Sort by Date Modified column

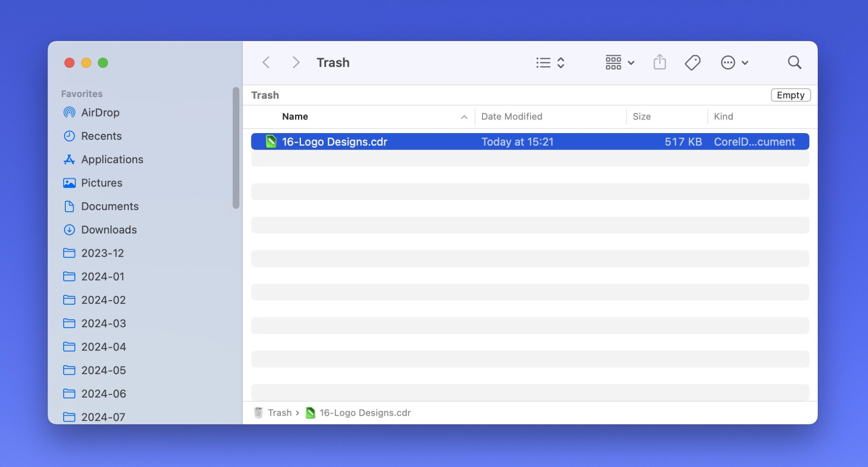click(x=511, y=117)
